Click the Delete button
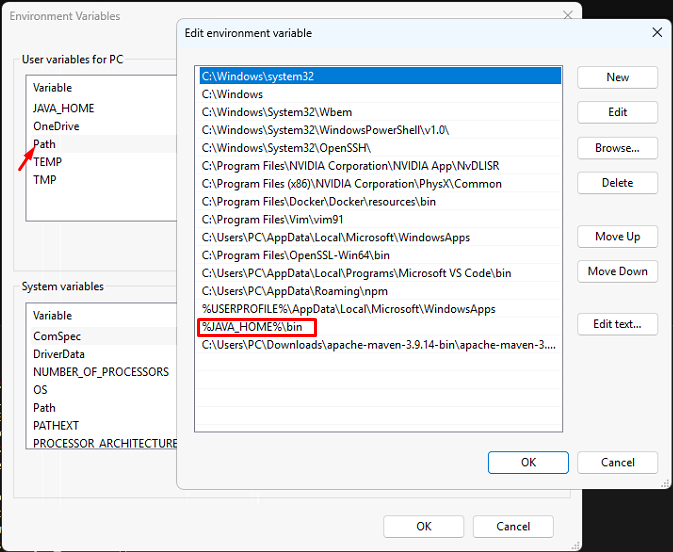673x552 pixels. [x=617, y=183]
